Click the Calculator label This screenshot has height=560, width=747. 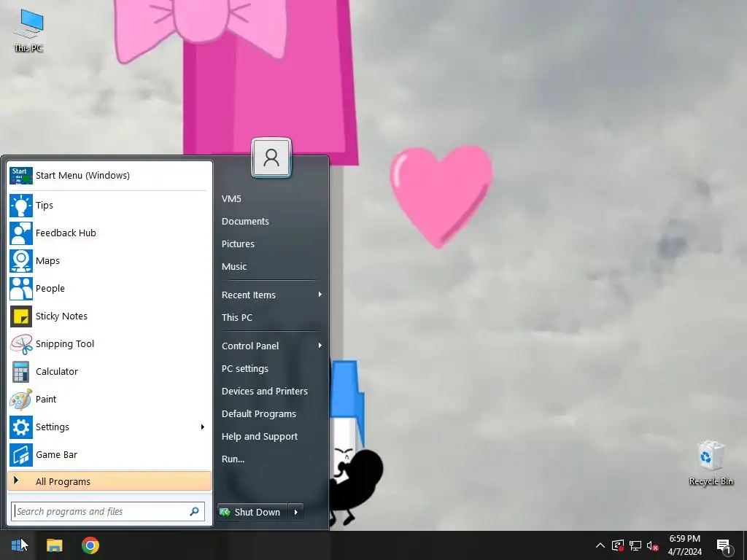(x=57, y=371)
